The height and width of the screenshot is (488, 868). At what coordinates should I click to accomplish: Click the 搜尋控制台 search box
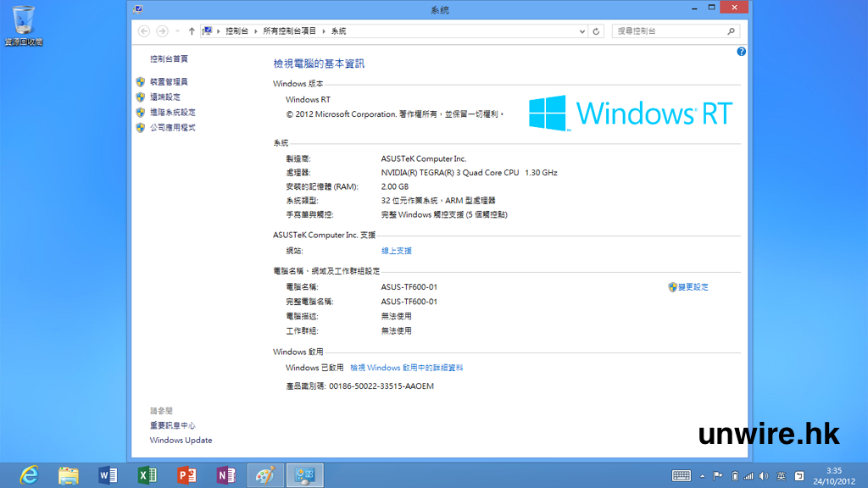click(x=670, y=31)
